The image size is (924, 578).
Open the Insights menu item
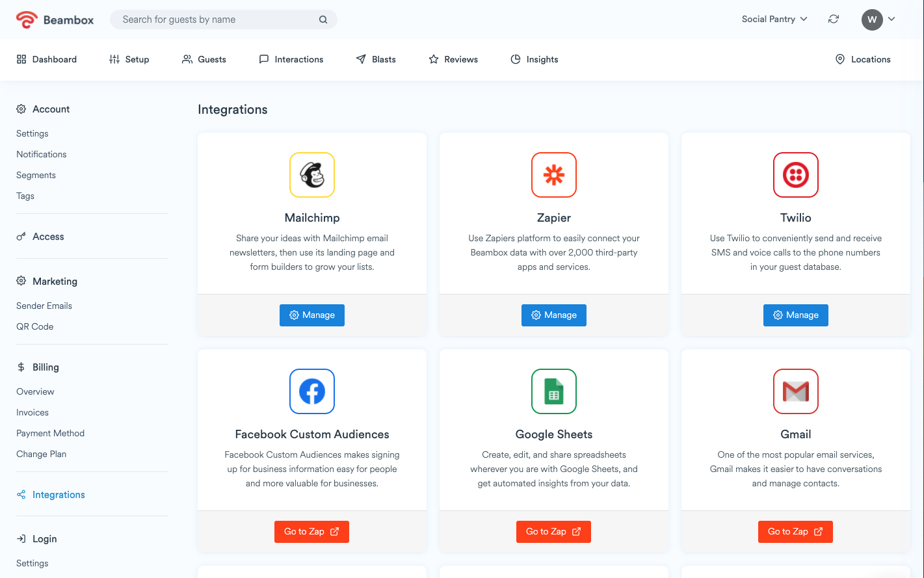pyautogui.click(x=535, y=59)
